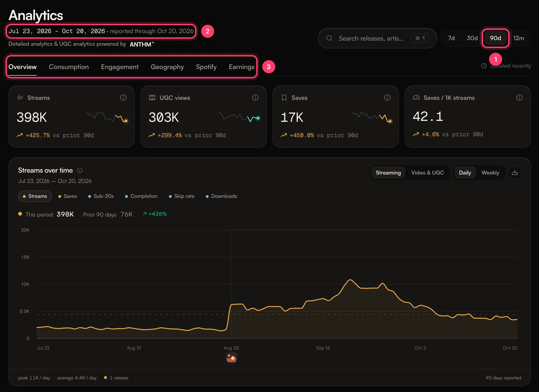The width and height of the screenshot is (539, 392).
Task: Select the 7d time range
Action: 451,38
